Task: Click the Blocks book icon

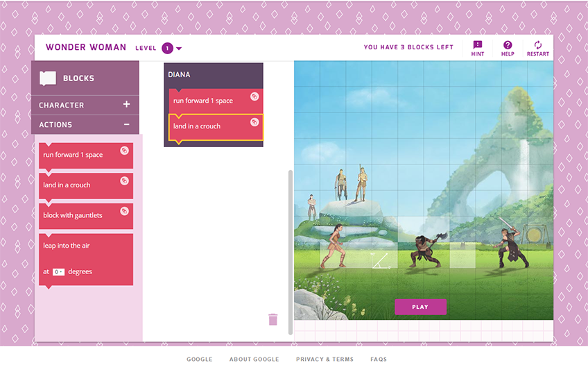Action: [x=48, y=78]
